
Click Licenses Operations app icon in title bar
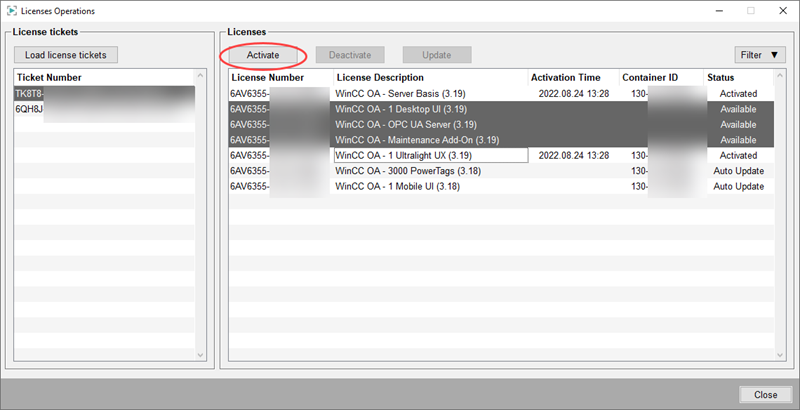click(x=11, y=11)
